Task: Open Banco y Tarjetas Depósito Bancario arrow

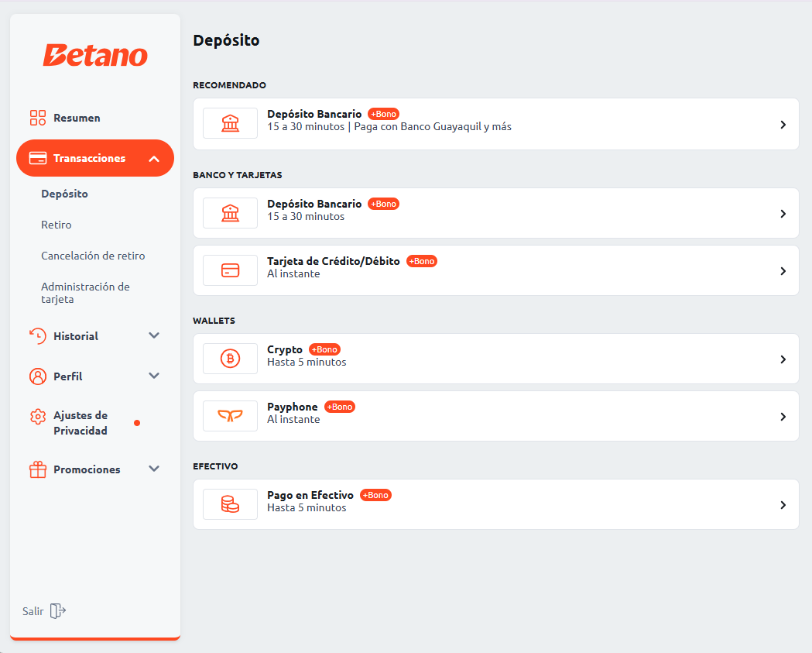Action: 783,214
